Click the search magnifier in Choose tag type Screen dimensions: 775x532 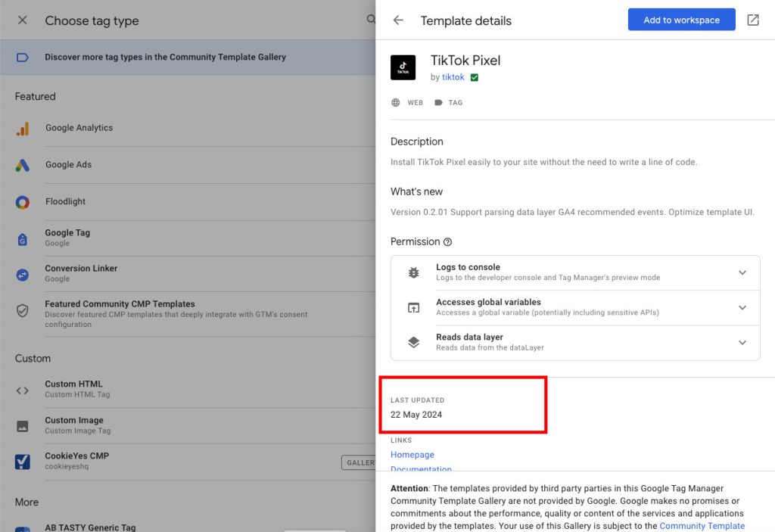click(371, 19)
